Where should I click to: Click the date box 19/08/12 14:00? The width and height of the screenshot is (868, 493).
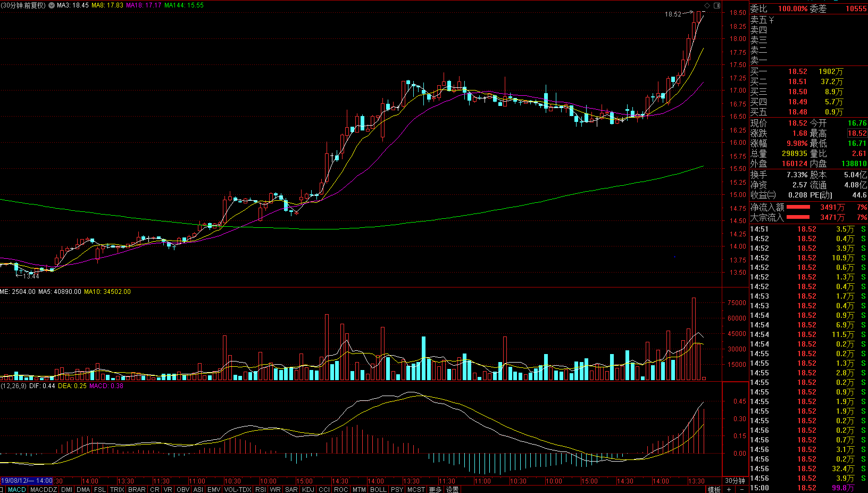pos(27,481)
